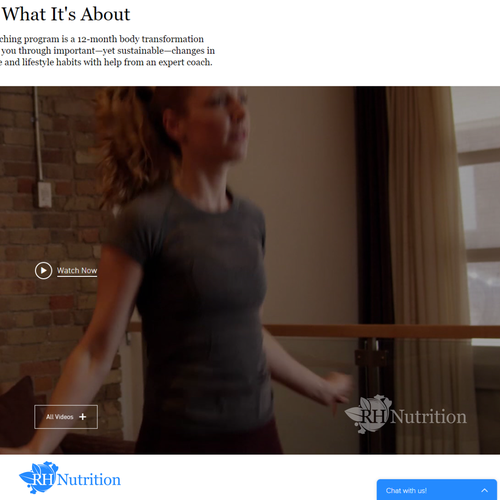Click the white RH Nutrition video watermark
The image size is (500, 500).
[x=406, y=414]
